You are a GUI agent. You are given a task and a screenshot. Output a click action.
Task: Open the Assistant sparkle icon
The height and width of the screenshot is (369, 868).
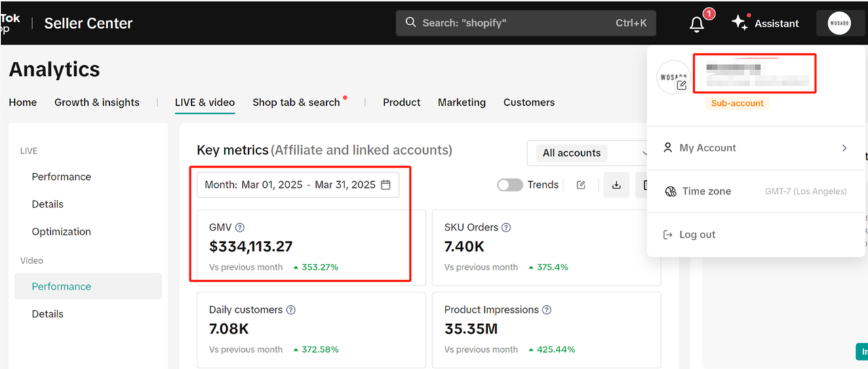click(x=739, y=22)
